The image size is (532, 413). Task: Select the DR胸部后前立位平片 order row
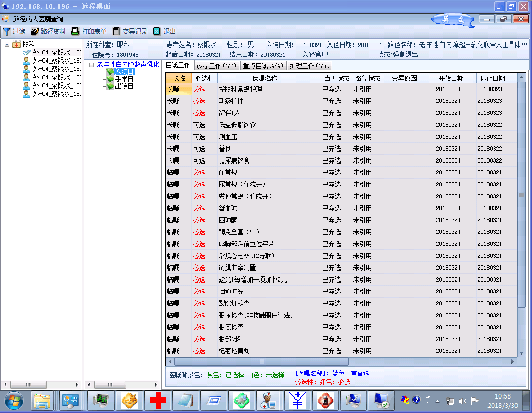[x=341, y=244]
